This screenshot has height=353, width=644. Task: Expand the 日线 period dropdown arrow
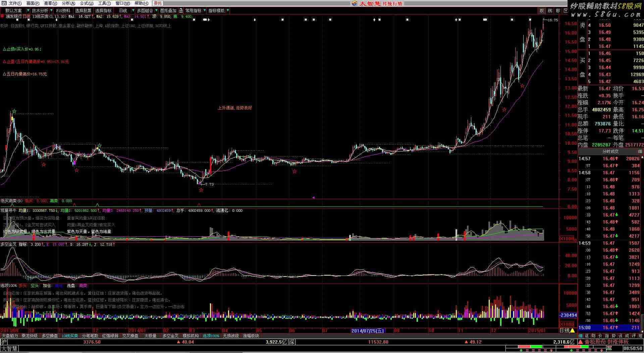[133, 11]
